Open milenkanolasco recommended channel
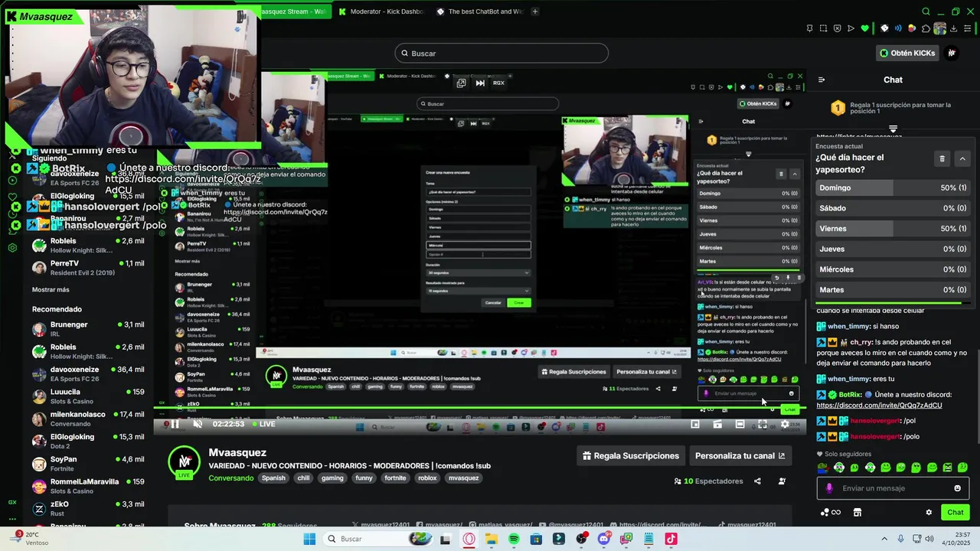 click(87, 418)
